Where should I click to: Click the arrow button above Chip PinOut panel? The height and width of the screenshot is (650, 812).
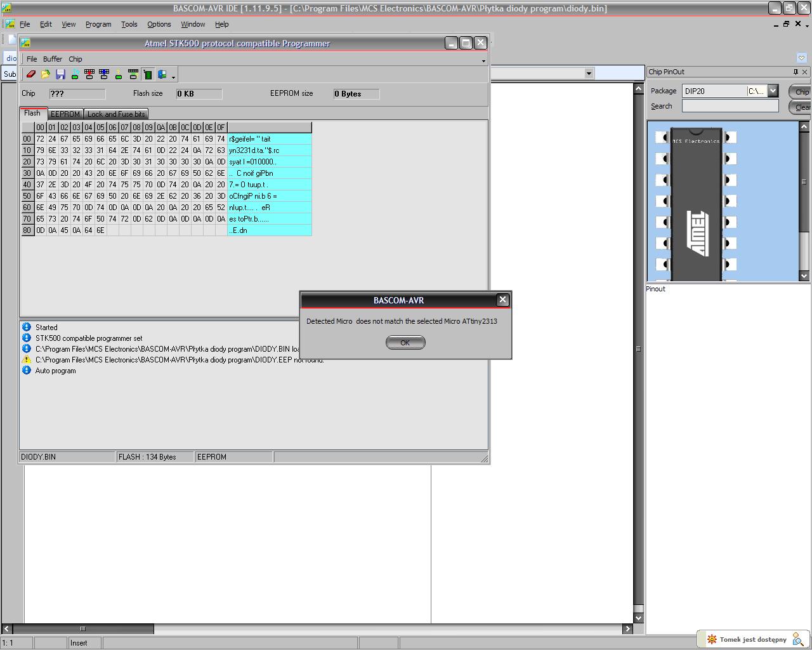coord(801,58)
